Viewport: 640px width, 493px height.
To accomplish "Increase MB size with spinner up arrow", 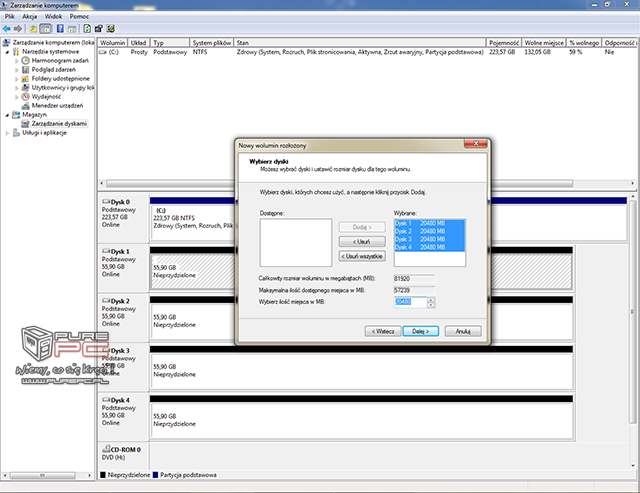I will coord(431,298).
